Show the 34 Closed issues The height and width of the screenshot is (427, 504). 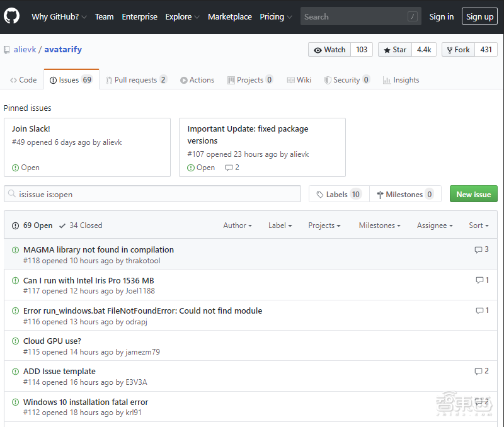point(81,225)
